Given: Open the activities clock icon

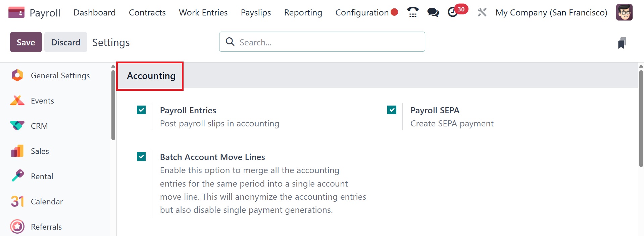Looking at the screenshot, I should point(453,12).
